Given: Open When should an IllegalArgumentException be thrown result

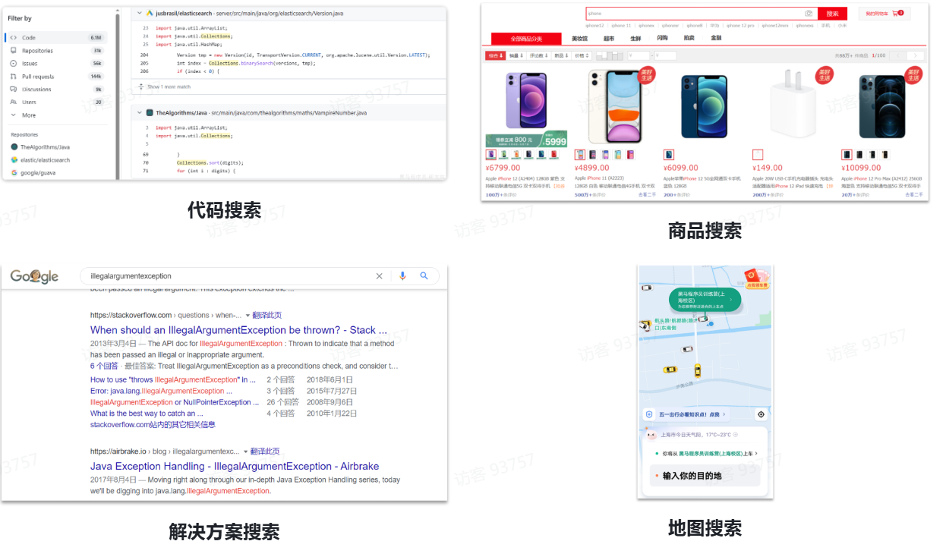Looking at the screenshot, I should [x=238, y=330].
